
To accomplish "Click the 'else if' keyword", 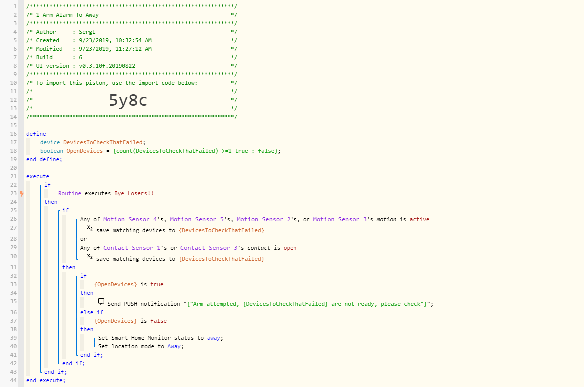I will click(x=92, y=313).
